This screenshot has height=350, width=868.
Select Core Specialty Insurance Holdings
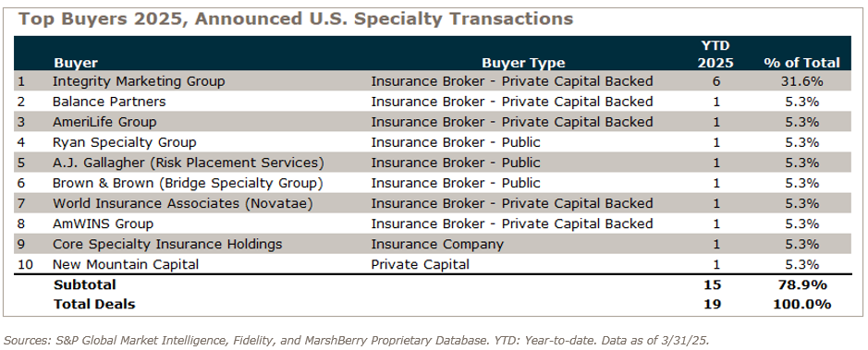click(167, 244)
